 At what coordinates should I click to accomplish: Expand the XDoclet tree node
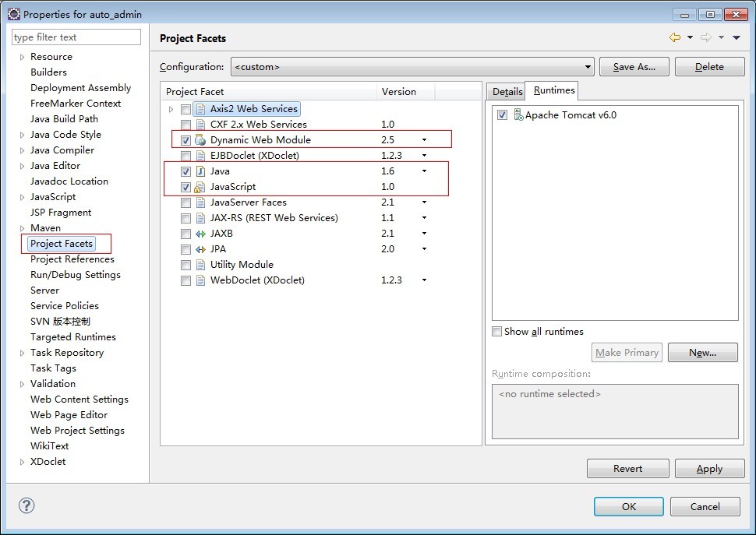coord(22,463)
